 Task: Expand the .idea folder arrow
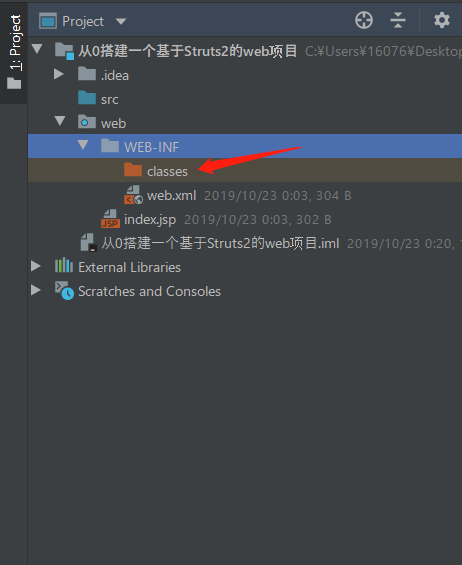tap(59, 74)
